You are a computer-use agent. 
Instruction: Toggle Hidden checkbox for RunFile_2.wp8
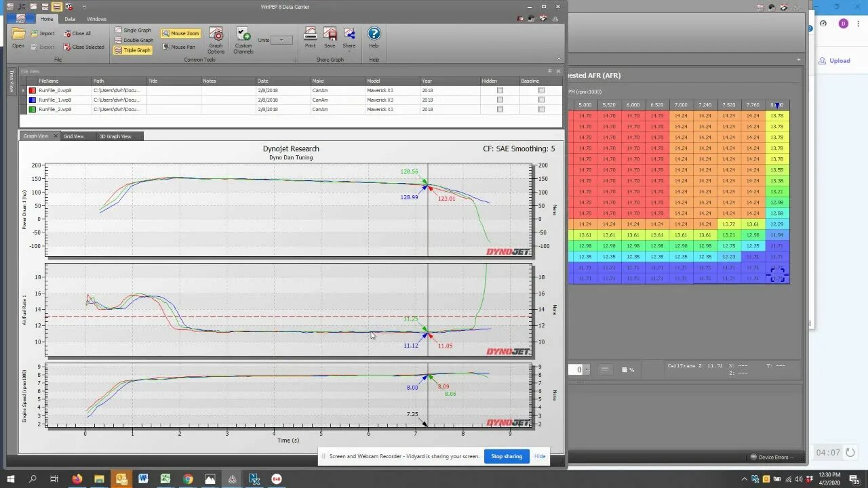[500, 109]
